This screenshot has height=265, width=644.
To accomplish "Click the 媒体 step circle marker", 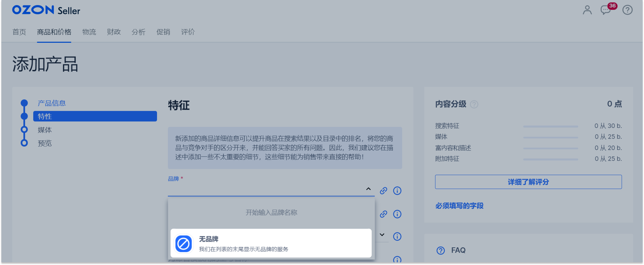I will (x=24, y=129).
